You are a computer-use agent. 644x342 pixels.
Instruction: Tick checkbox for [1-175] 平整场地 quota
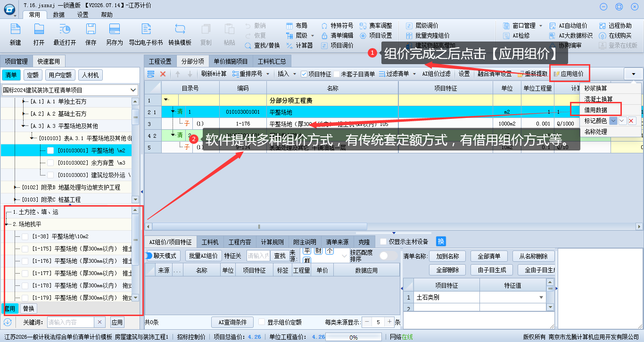(x=25, y=249)
